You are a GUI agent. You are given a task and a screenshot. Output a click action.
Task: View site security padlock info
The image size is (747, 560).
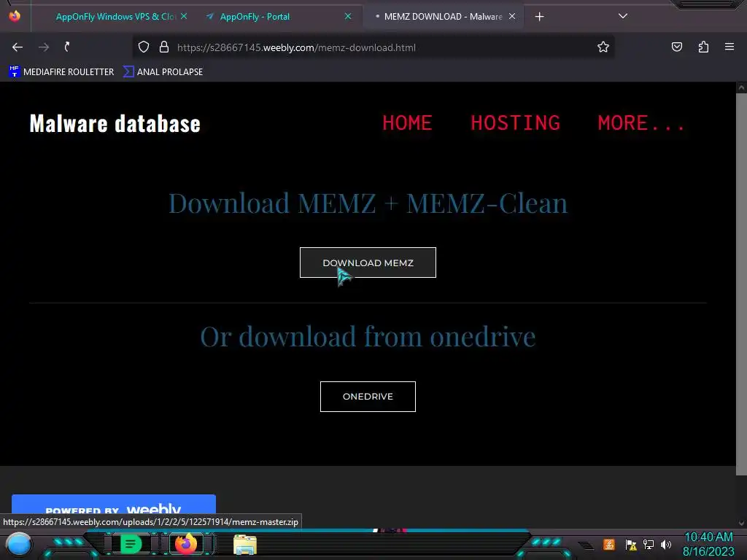click(x=164, y=47)
